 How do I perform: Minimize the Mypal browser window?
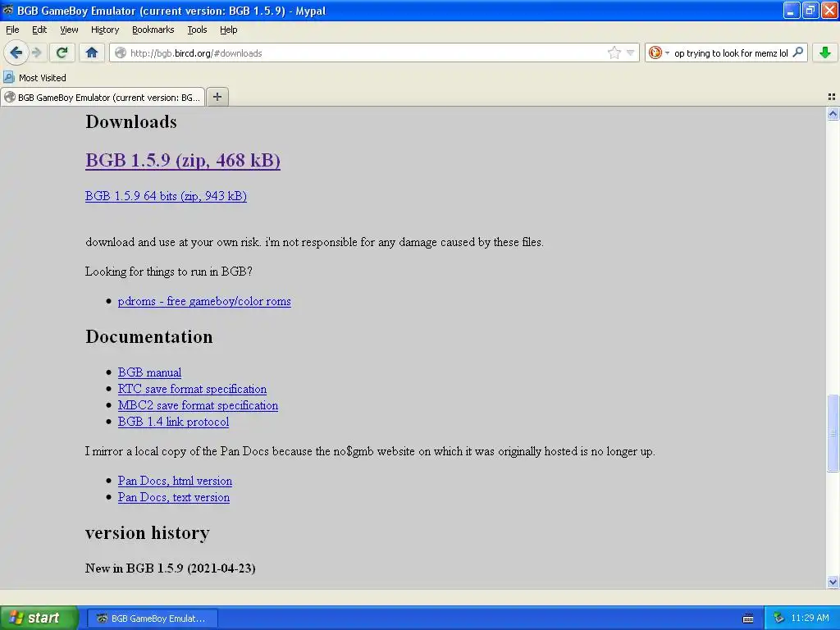click(792, 10)
